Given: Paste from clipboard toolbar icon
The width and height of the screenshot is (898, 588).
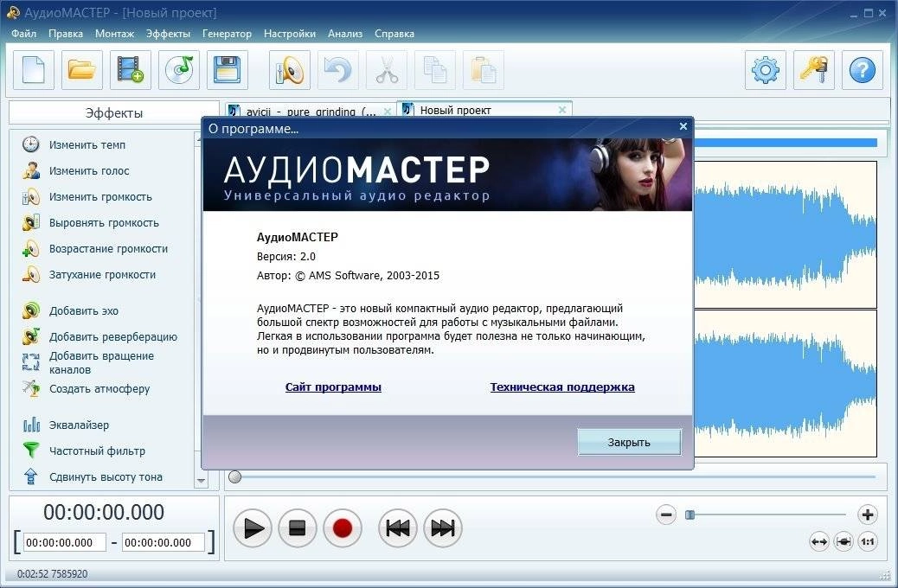Looking at the screenshot, I should (484, 70).
